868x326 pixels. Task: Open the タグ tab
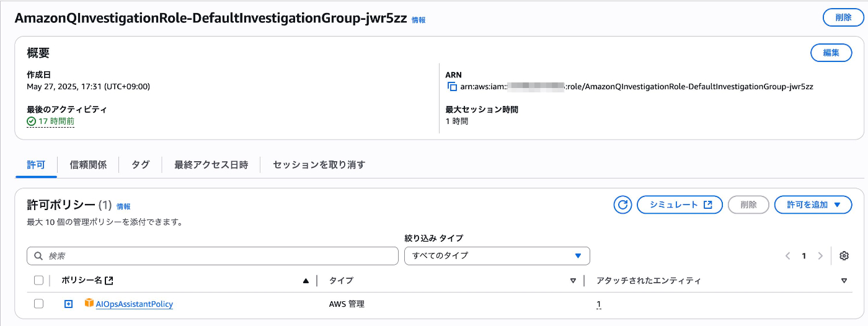(140, 165)
